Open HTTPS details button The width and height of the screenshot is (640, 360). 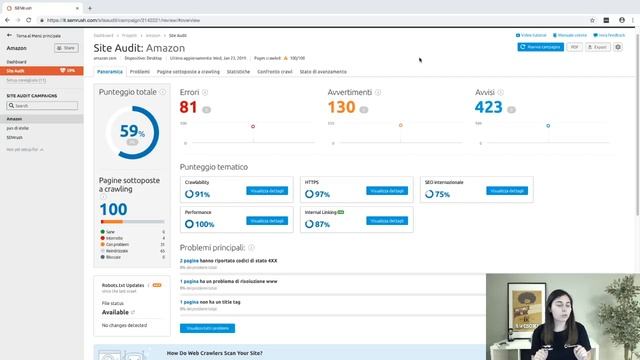pos(387,191)
